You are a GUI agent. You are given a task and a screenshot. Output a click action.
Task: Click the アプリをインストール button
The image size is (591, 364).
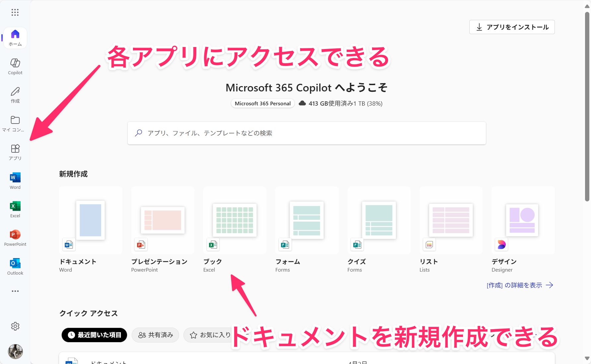click(x=512, y=27)
